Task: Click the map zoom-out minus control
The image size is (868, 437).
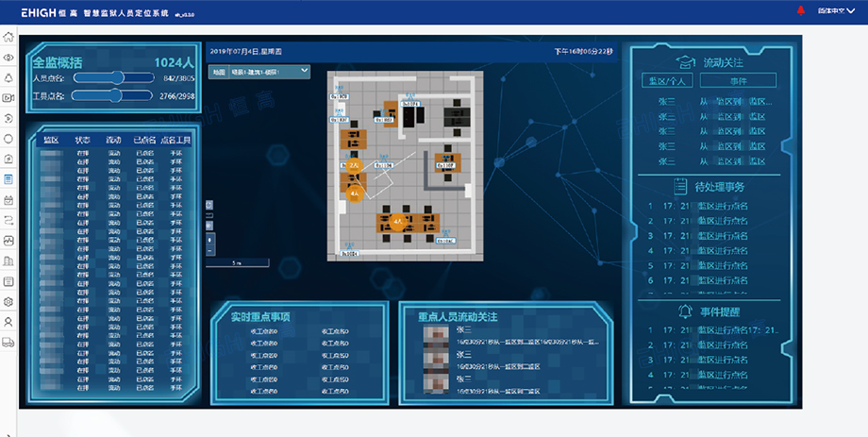Action: (x=209, y=251)
